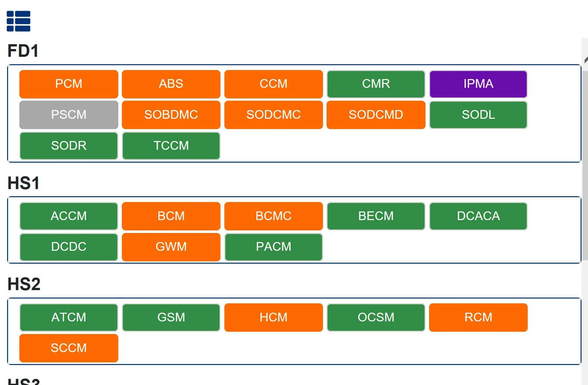Click the vertical scrollbar thumb

click(585, 165)
